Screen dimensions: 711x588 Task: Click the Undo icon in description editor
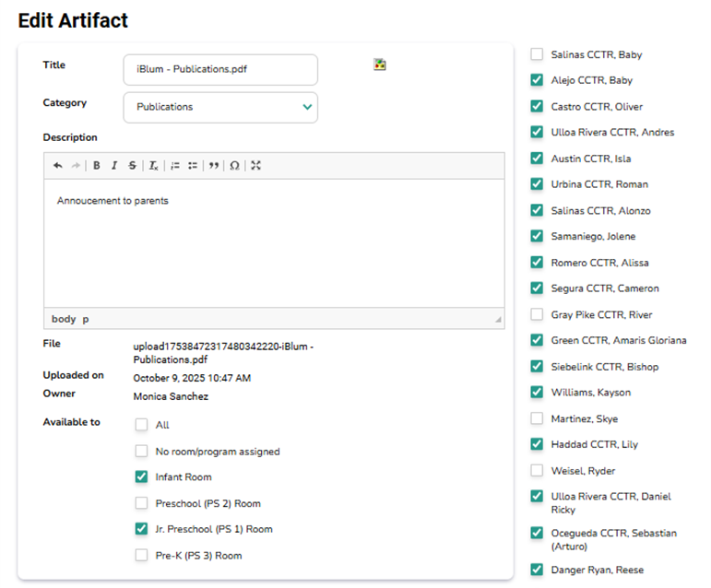coord(58,166)
